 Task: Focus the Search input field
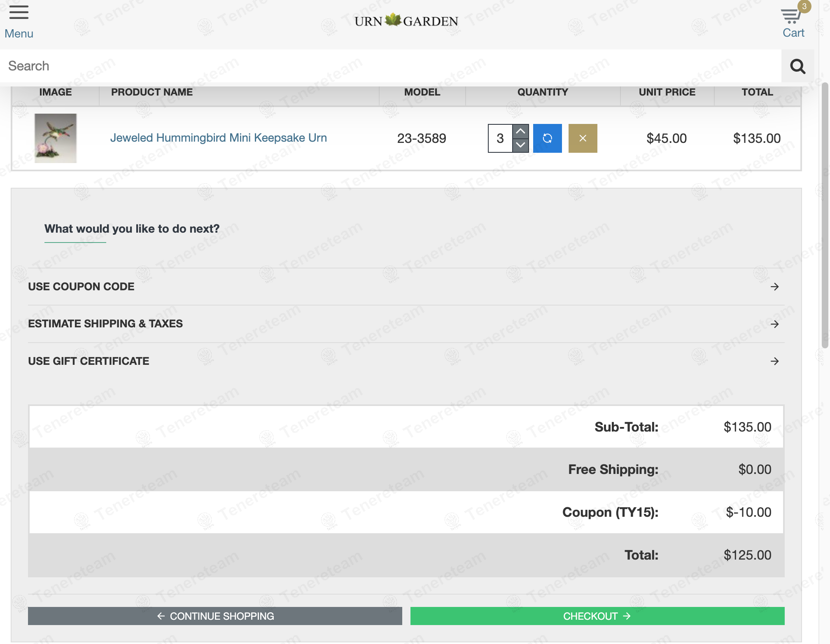pyautogui.click(x=391, y=66)
